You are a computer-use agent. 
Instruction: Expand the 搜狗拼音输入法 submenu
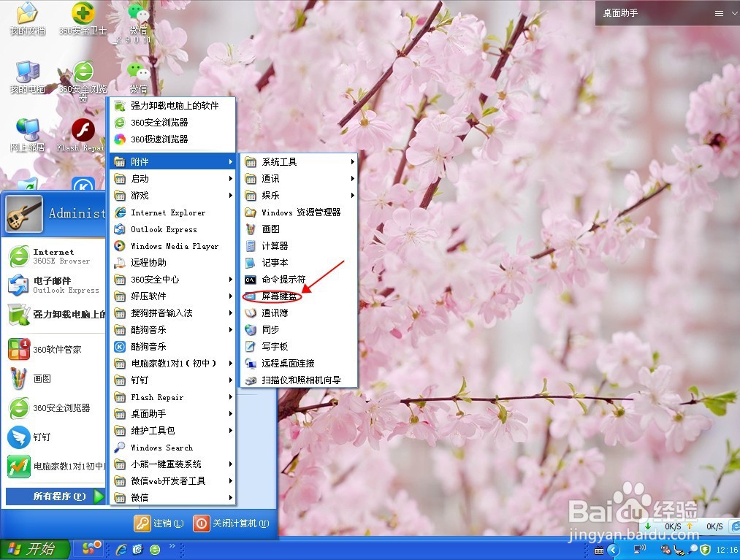point(172,312)
